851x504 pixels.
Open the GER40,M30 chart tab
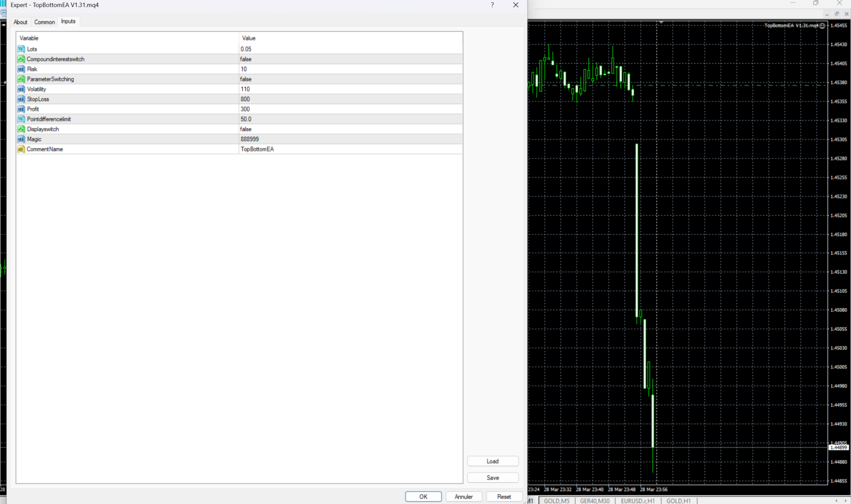pyautogui.click(x=595, y=501)
